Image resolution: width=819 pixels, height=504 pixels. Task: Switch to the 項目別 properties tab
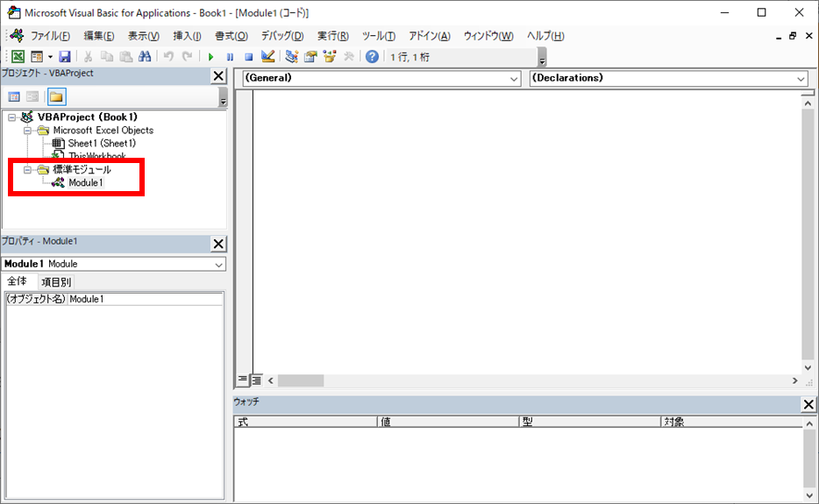(x=56, y=282)
